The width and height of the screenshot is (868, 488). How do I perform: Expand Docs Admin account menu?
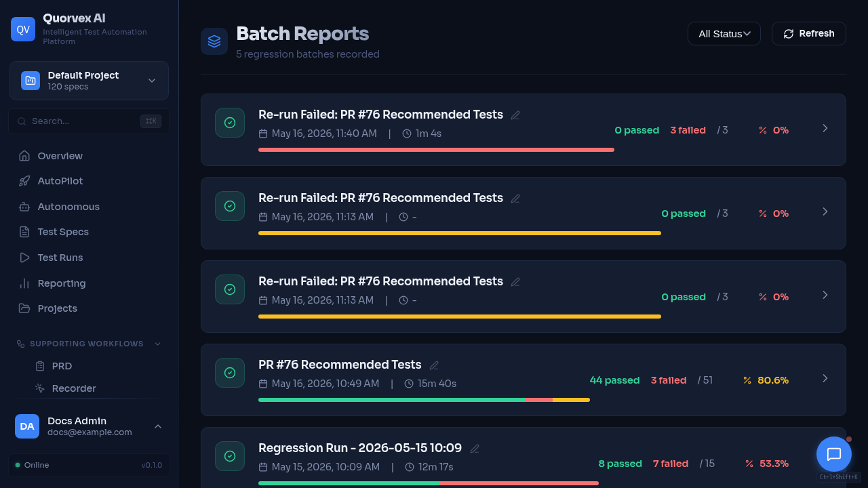89,426
